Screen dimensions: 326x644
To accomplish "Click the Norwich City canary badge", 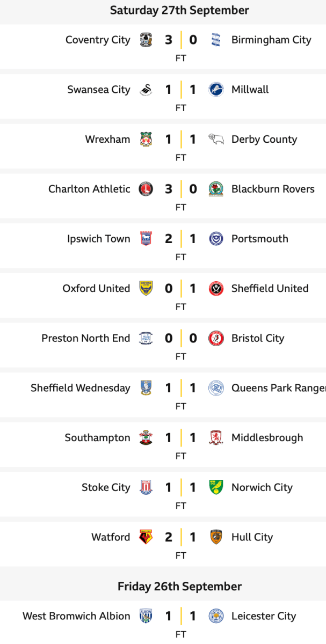I will coord(216,488).
